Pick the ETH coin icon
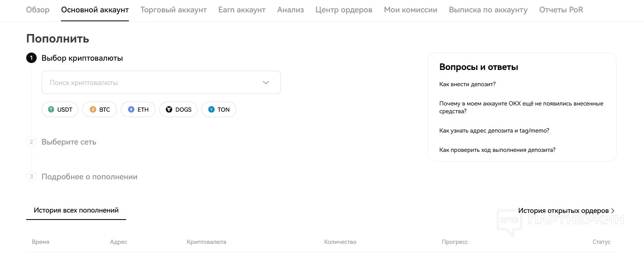Image resolution: width=644 pixels, height=257 pixels. tap(131, 109)
